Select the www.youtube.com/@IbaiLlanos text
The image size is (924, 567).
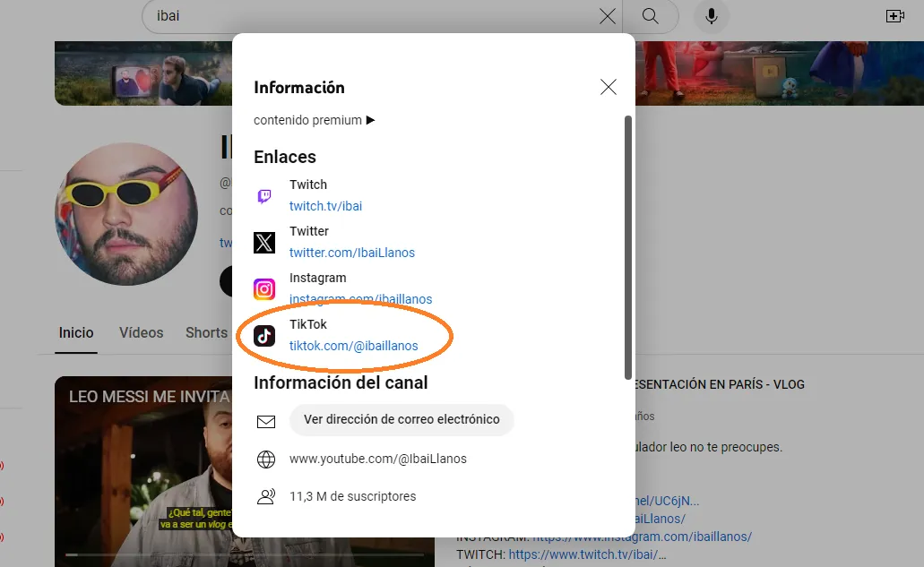click(377, 459)
